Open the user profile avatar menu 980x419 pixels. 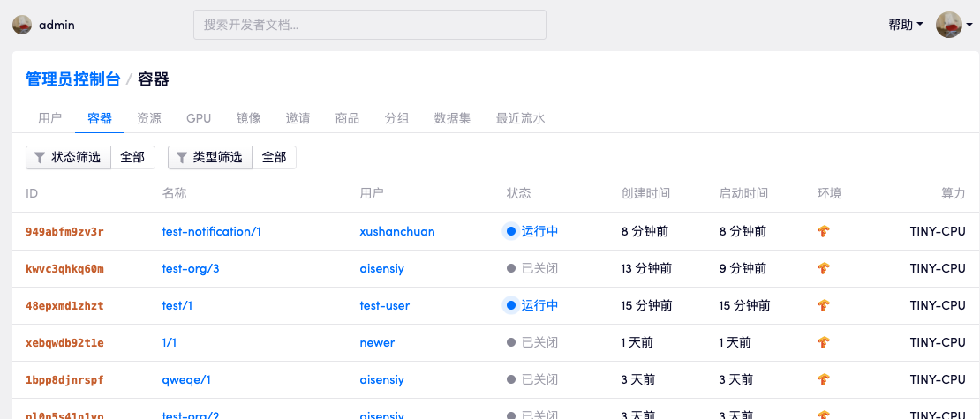[949, 25]
